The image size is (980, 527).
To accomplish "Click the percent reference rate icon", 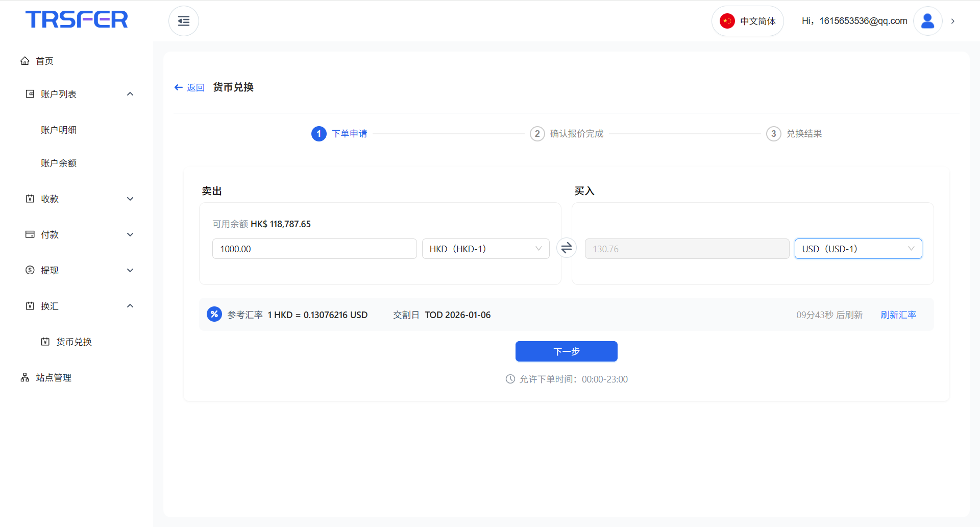I will [214, 314].
